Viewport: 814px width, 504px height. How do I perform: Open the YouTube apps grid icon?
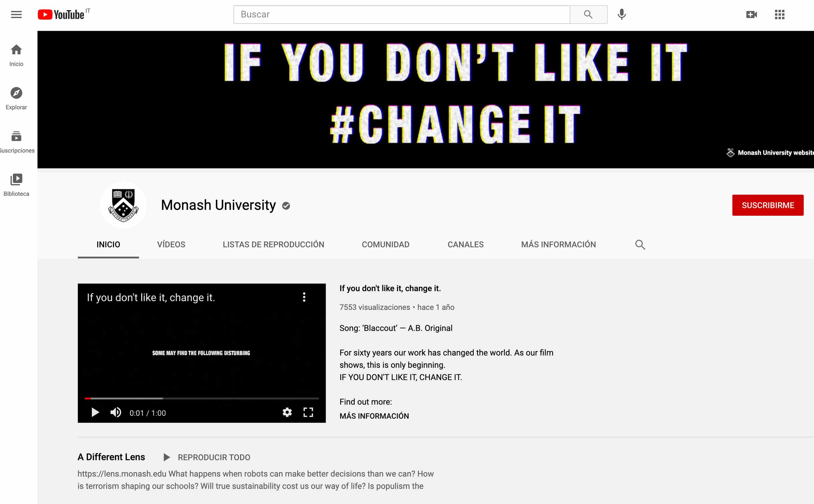779,14
